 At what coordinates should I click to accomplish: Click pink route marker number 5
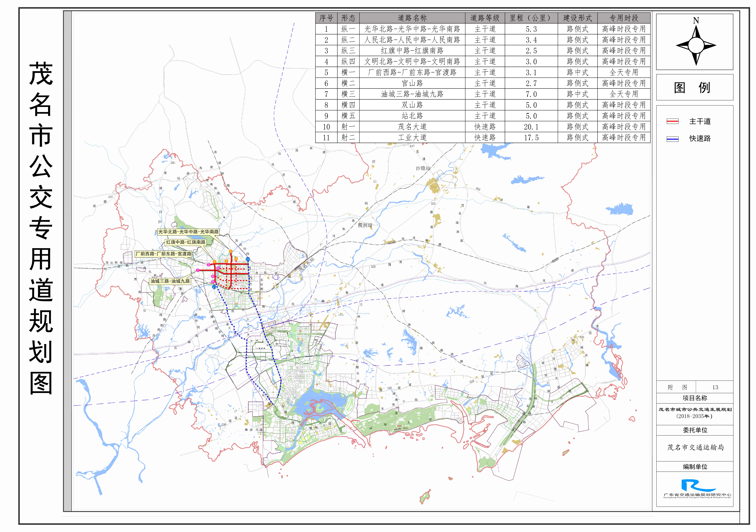click(x=209, y=265)
